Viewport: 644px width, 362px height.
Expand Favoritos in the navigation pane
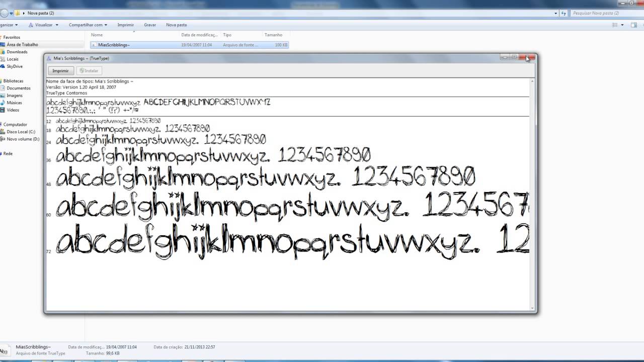coord(12,37)
